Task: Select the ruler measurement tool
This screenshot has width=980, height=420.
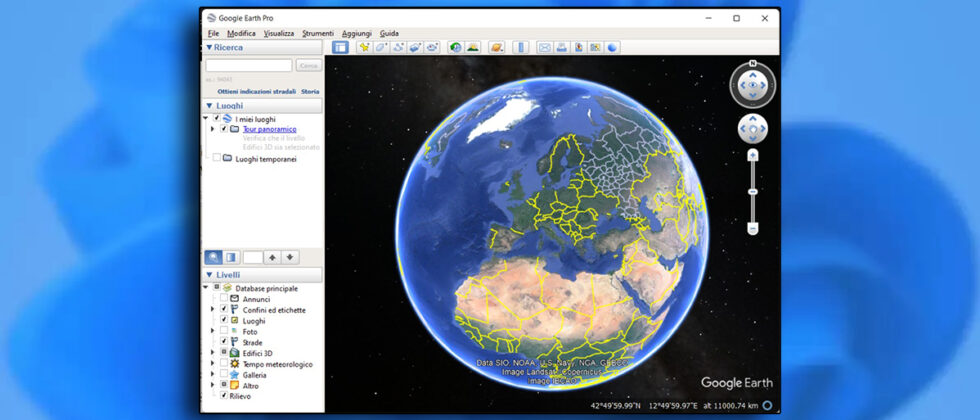Action: [x=519, y=47]
